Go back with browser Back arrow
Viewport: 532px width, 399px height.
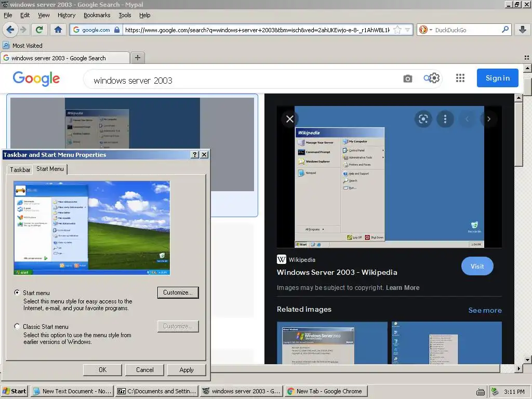10,30
